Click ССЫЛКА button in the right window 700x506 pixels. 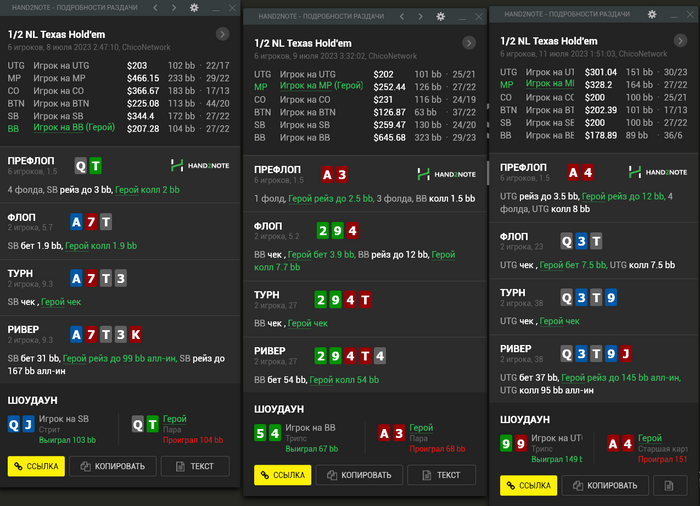(x=529, y=485)
